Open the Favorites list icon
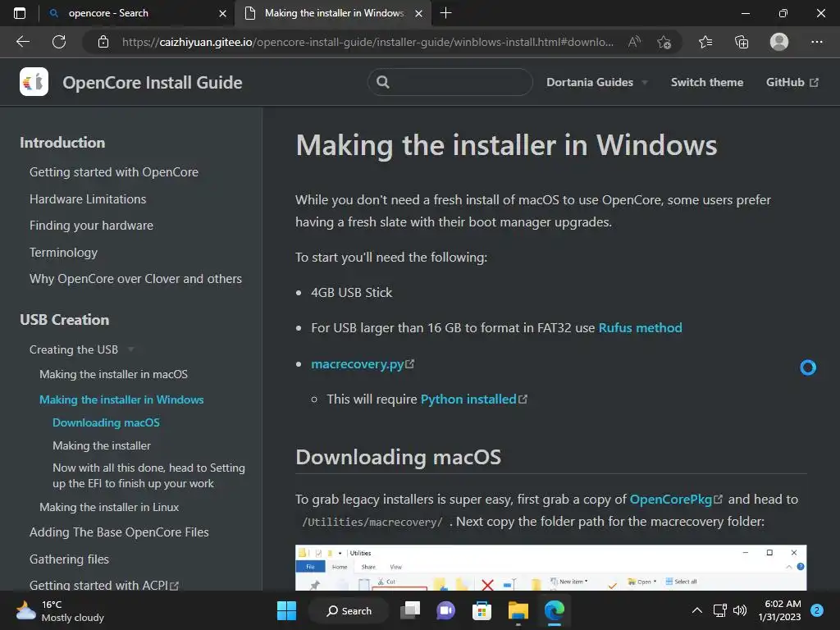This screenshot has height=630, width=840. tap(705, 42)
